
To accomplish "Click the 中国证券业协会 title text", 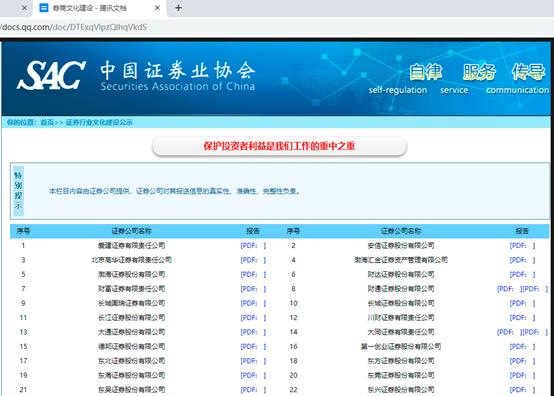I will 177,70.
